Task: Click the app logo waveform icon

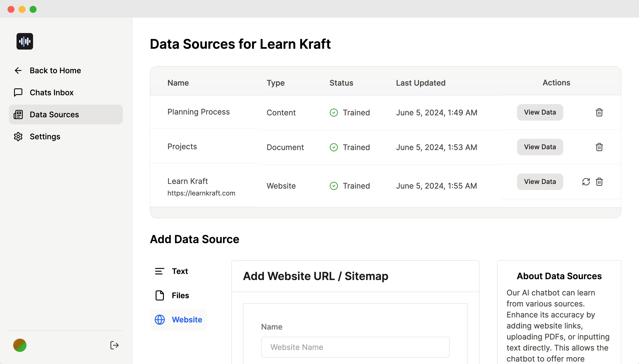Action: coord(25,41)
